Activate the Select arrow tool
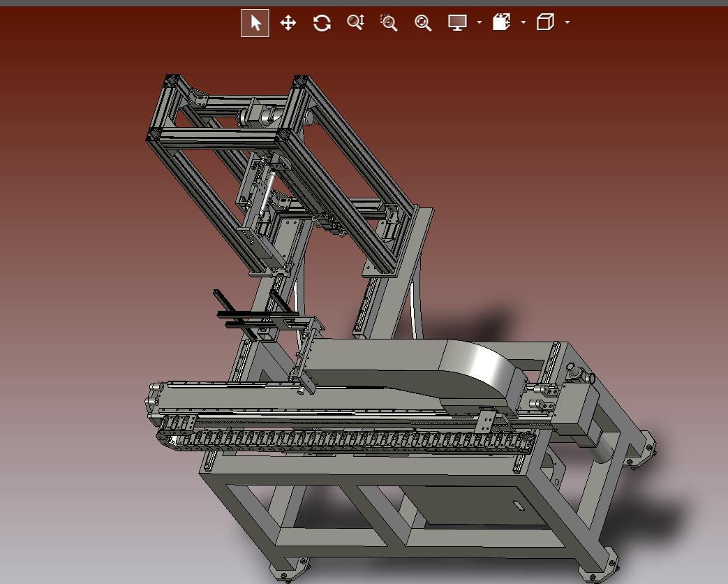The height and width of the screenshot is (584, 728). click(x=255, y=23)
